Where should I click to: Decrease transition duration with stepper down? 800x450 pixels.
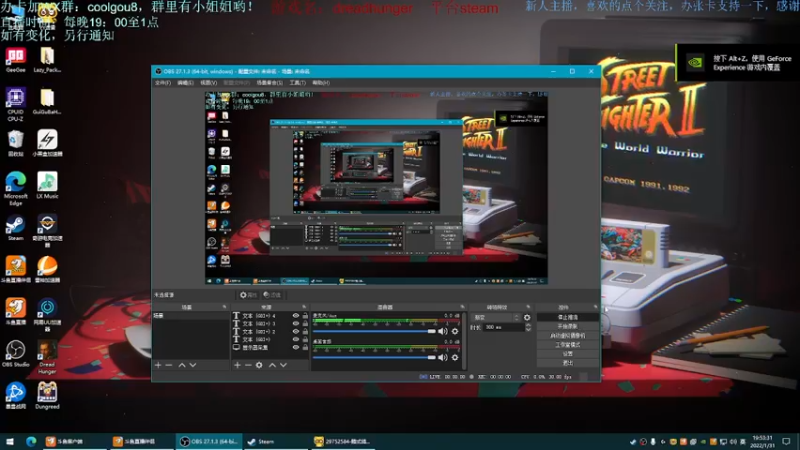click(x=528, y=330)
